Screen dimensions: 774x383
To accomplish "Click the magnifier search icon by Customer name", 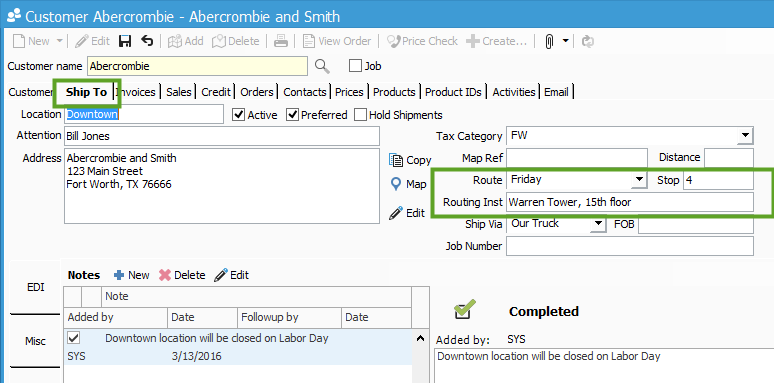I will [322, 66].
